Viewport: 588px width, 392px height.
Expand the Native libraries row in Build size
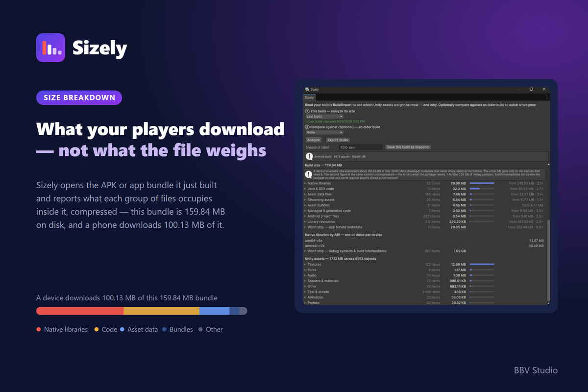tap(305, 183)
